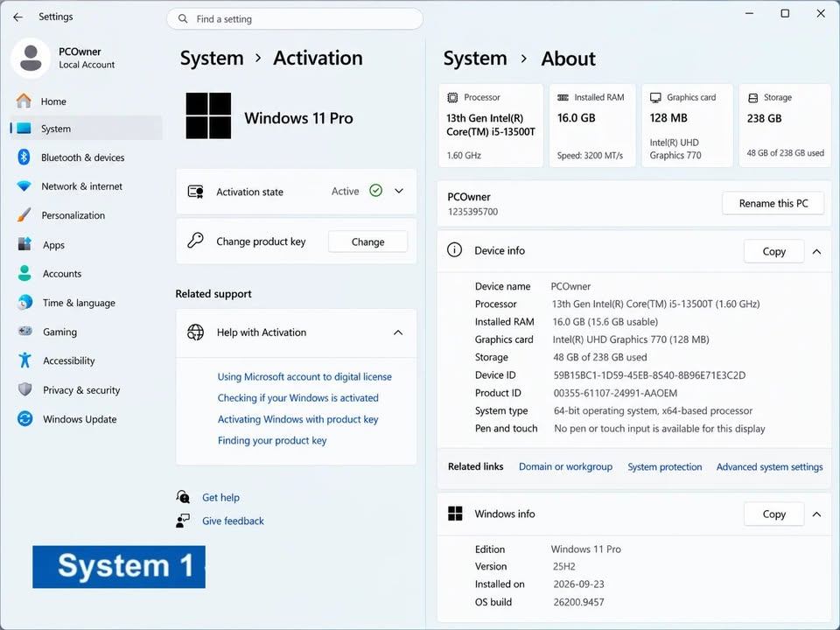Click Rename this PC button
840x630 pixels.
click(x=773, y=203)
